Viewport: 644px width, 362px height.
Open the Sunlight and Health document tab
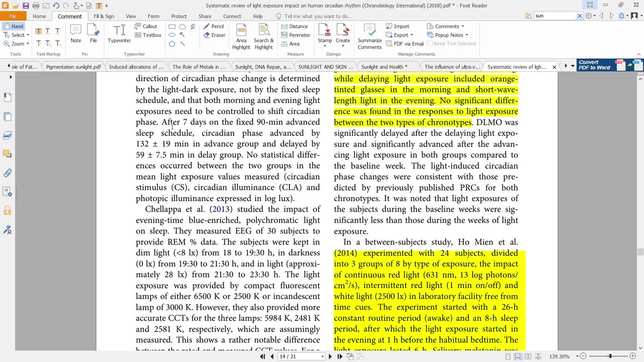tap(384, 67)
